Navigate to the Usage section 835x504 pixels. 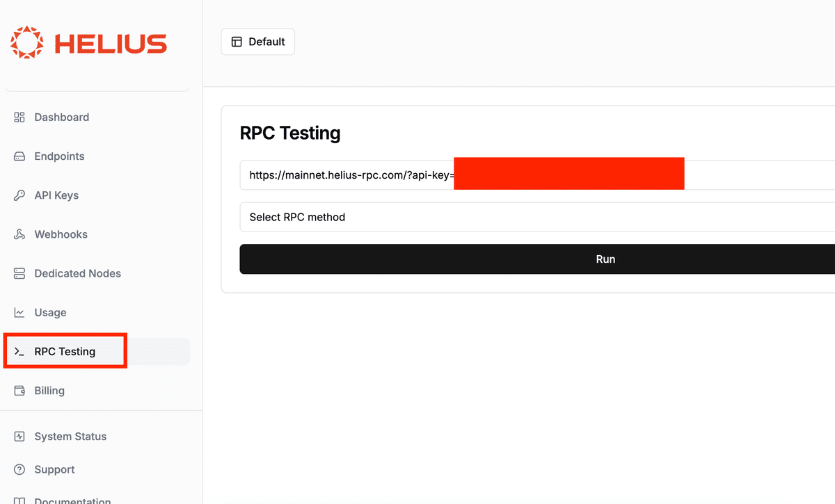pos(50,313)
